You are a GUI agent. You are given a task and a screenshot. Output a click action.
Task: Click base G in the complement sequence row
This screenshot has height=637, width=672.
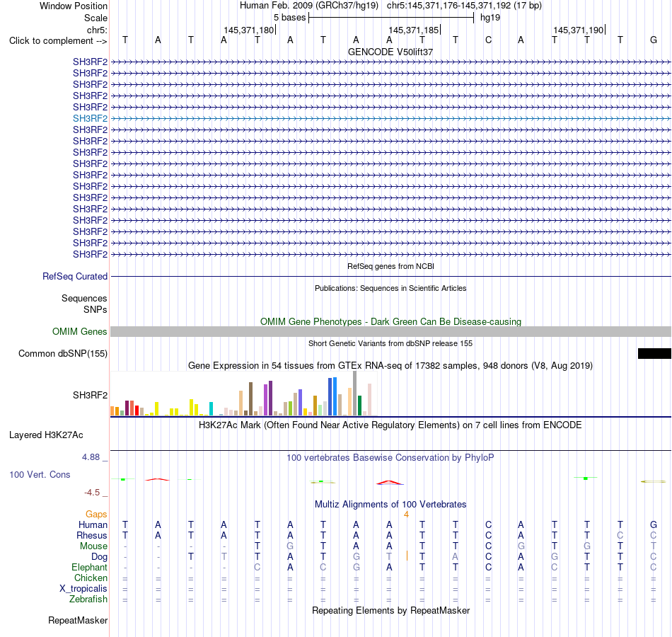click(653, 40)
